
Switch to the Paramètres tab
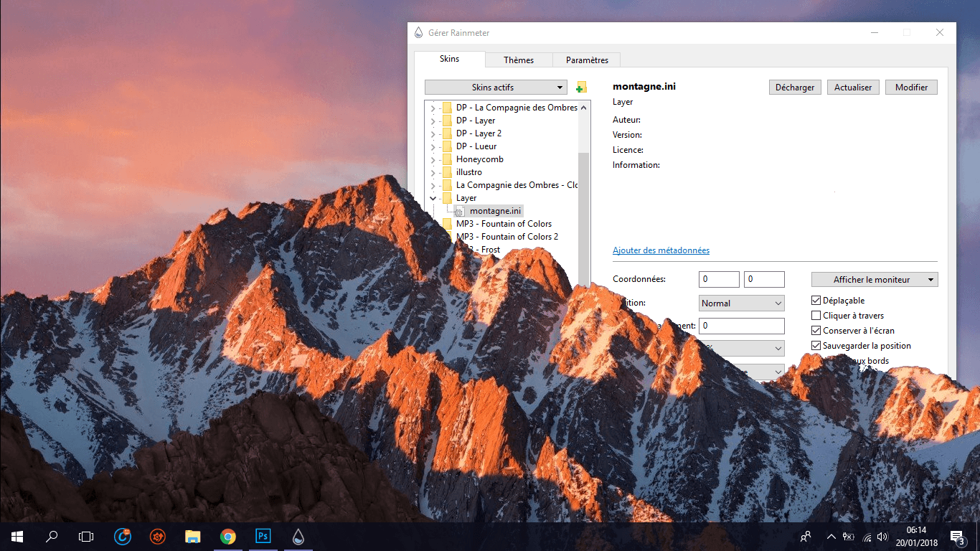587,60
